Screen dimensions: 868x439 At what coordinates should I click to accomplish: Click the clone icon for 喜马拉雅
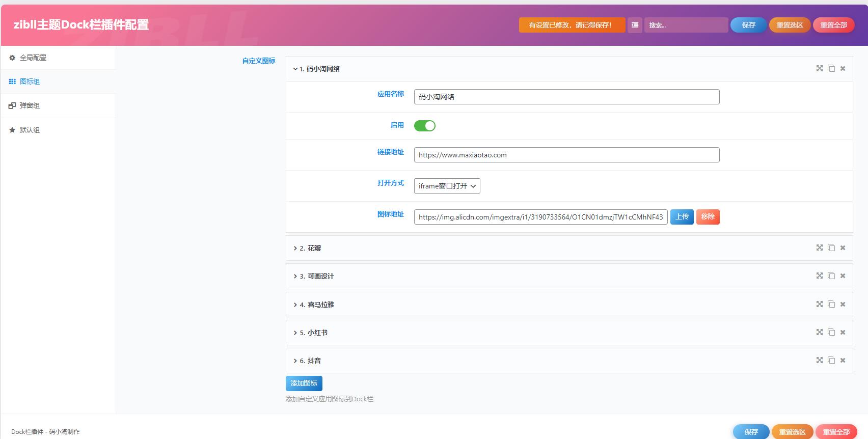point(831,304)
